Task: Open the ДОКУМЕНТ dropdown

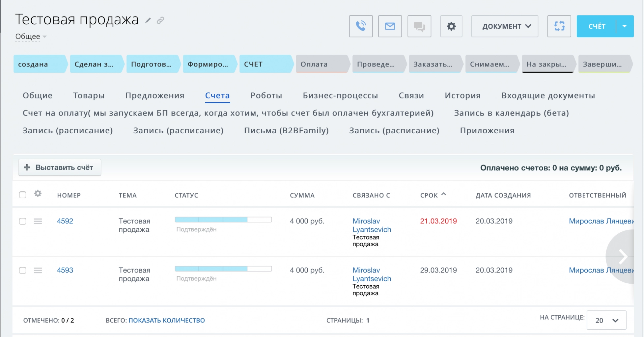Action: (505, 26)
